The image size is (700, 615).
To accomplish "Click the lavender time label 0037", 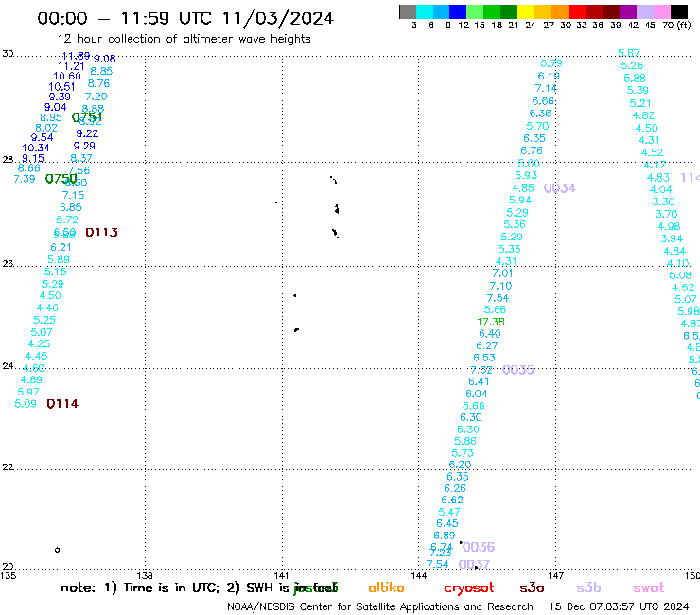I will [x=474, y=565].
